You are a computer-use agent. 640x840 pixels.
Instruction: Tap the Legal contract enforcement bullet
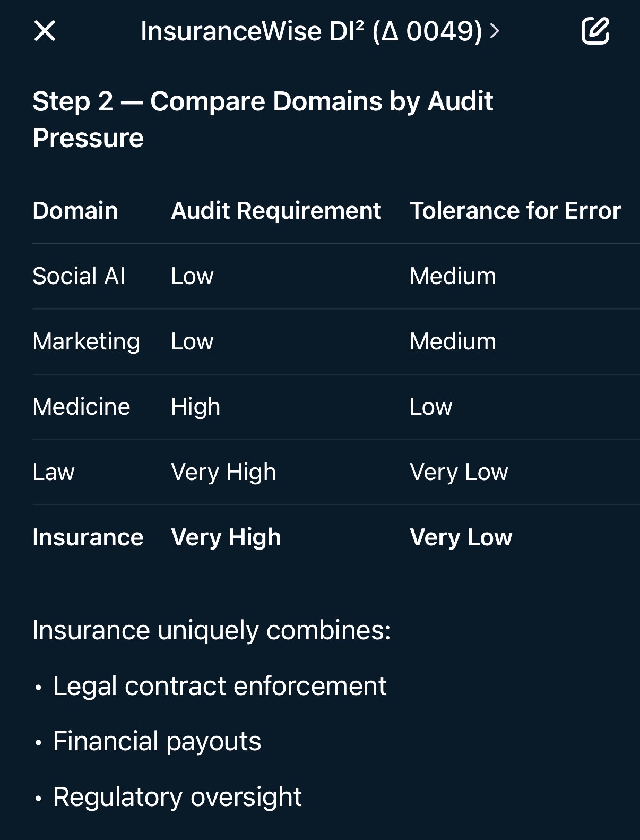coord(220,686)
